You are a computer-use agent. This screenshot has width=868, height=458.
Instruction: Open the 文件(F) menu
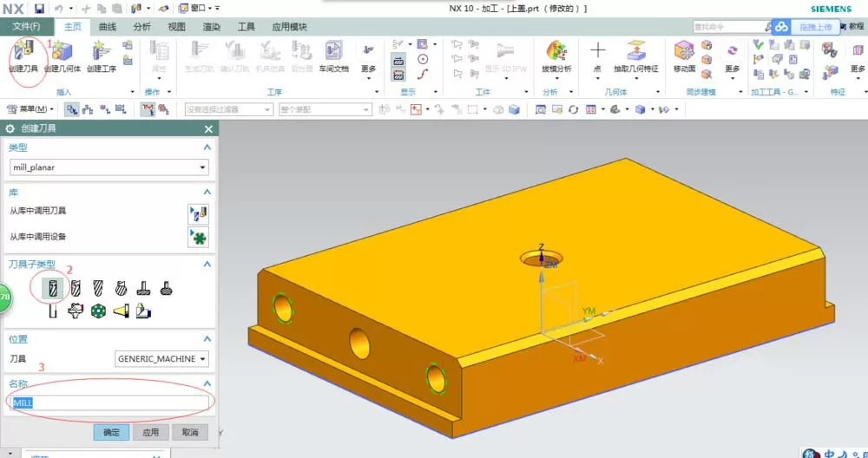pyautogui.click(x=27, y=27)
